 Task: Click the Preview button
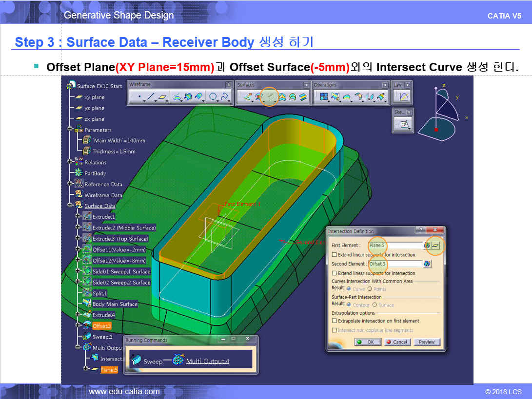tap(427, 342)
